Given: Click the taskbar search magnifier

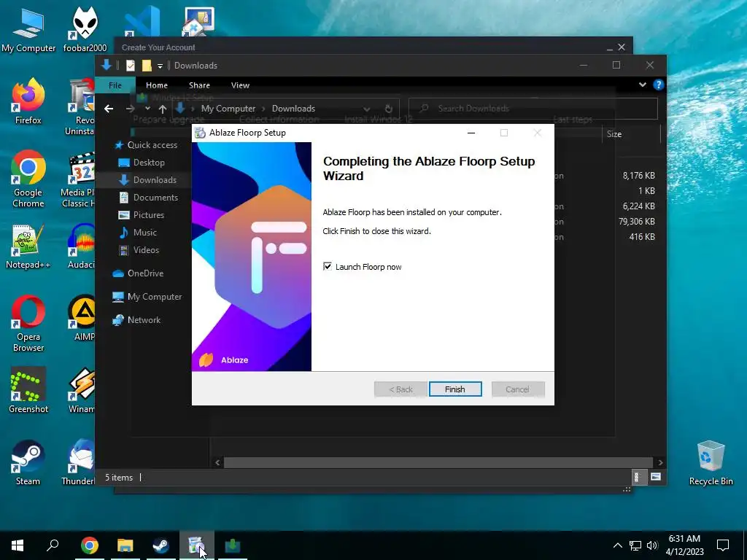Looking at the screenshot, I should pos(53,545).
